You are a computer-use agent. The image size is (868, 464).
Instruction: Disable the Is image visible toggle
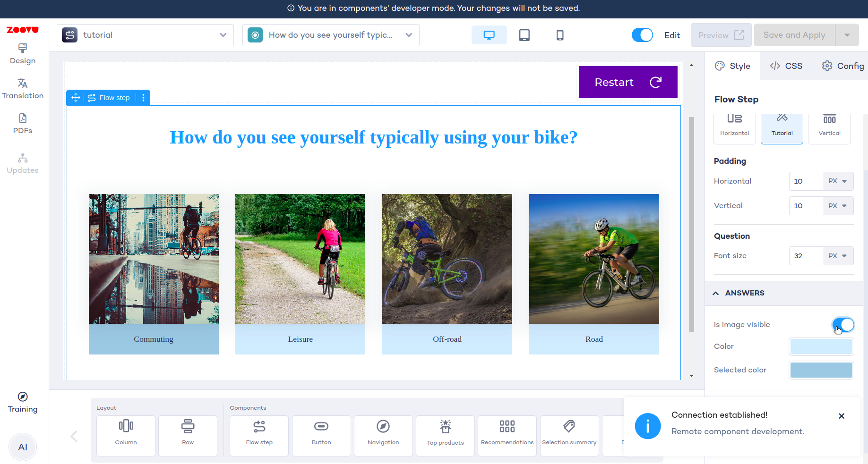point(843,325)
